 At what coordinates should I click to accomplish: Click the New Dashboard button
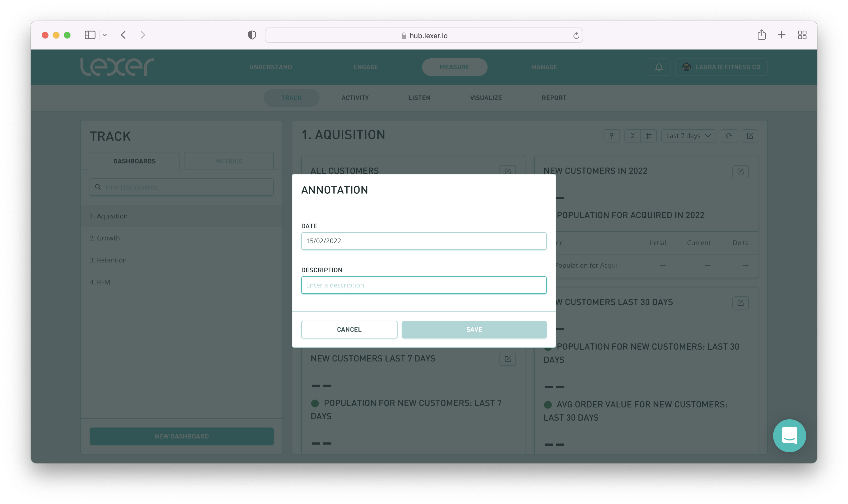click(x=181, y=436)
